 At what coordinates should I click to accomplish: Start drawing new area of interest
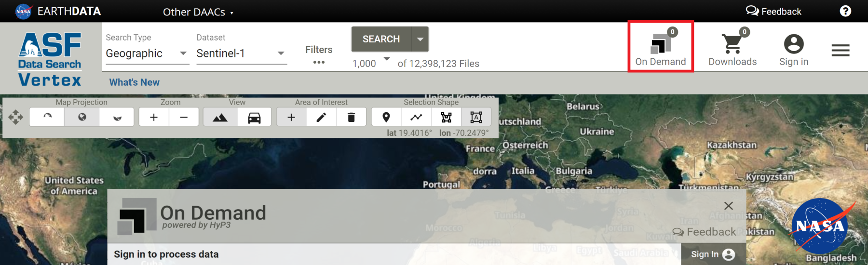tap(291, 117)
